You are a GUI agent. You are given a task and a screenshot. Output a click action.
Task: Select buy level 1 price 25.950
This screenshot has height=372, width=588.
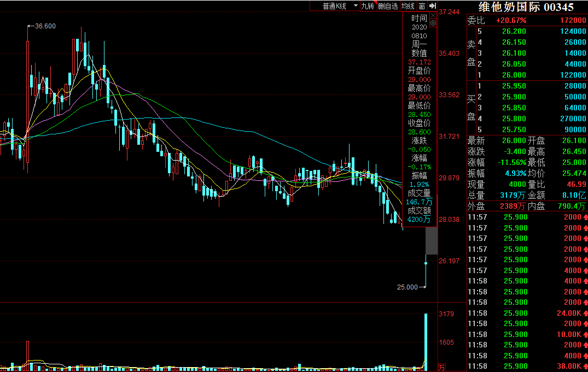click(514, 86)
